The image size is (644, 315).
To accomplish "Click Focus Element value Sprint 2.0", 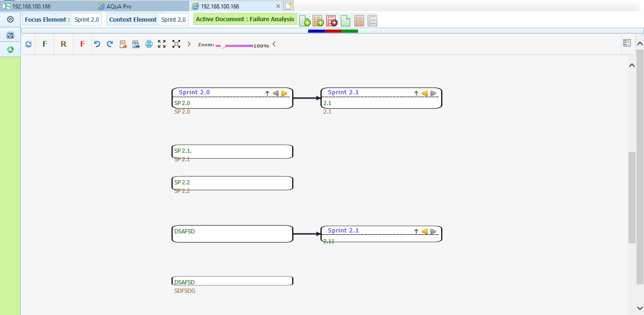I will tap(87, 20).
